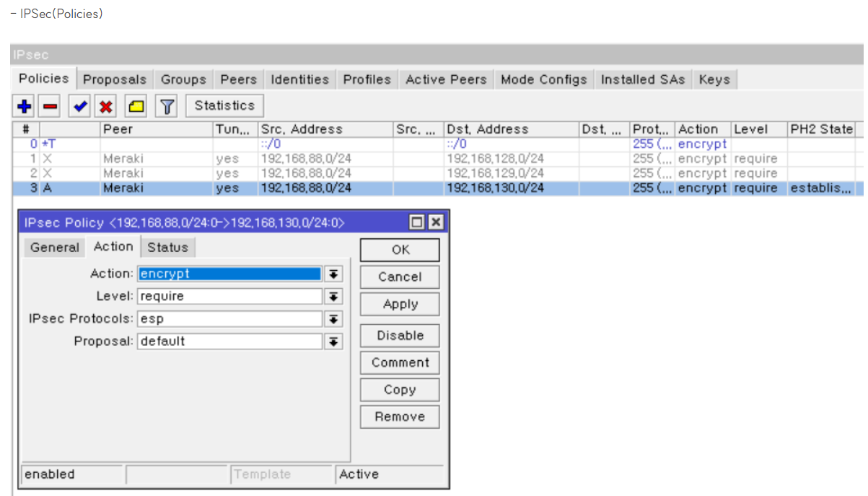
Task: Add comment with yellow note icon
Action: [x=136, y=107]
